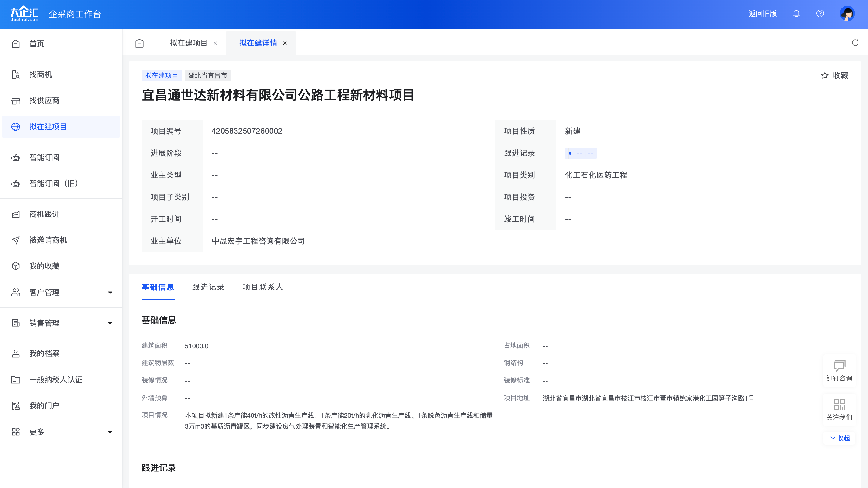Click category value 化工石化医药工程
The width and height of the screenshot is (868, 488).
coord(596,175)
